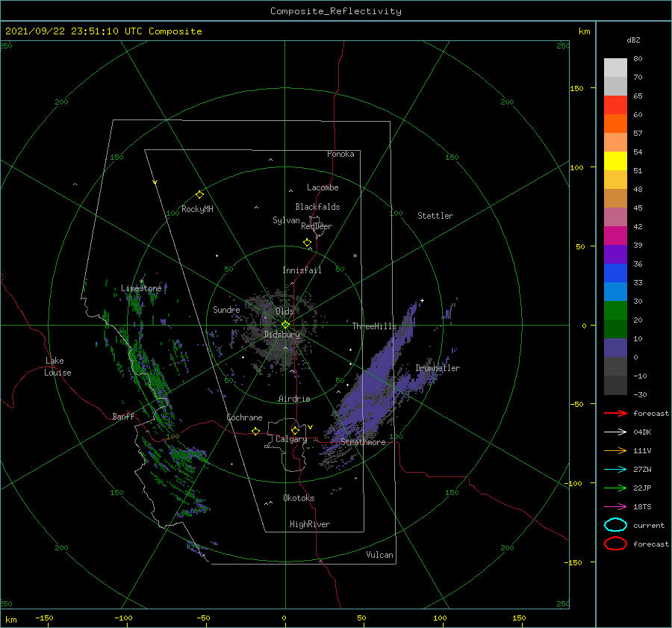Click the Cochrane town label
This screenshot has width=672, height=628.
pyautogui.click(x=244, y=417)
